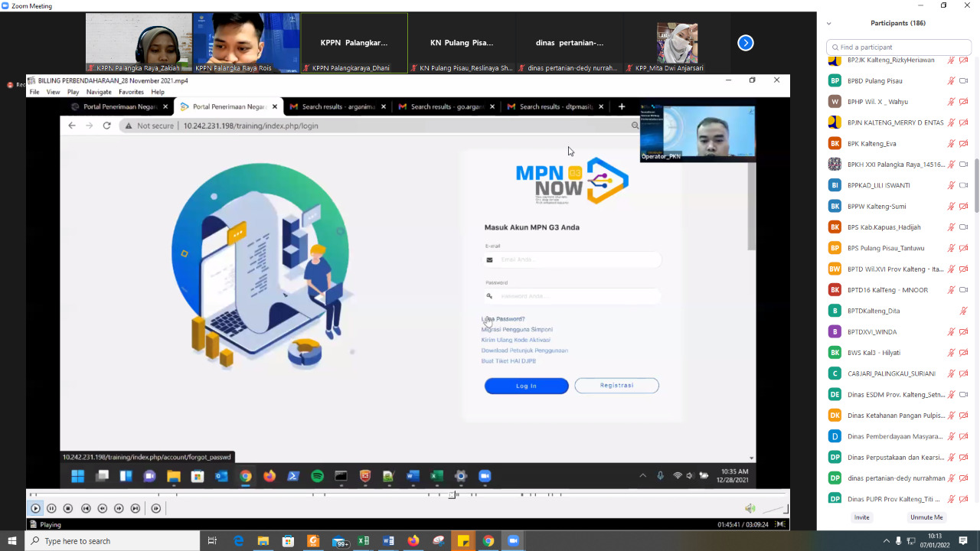Screen dimensions: 980x551
Task: Click the blue Log In button
Action: coord(527,386)
